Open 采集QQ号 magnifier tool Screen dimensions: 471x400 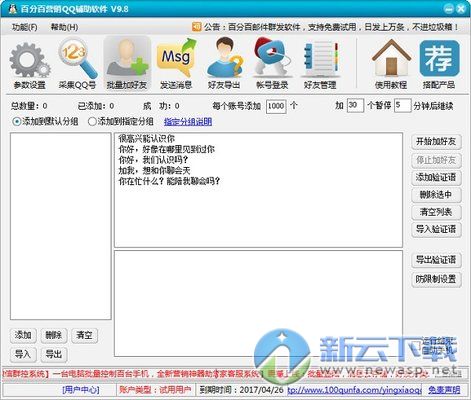(77, 64)
